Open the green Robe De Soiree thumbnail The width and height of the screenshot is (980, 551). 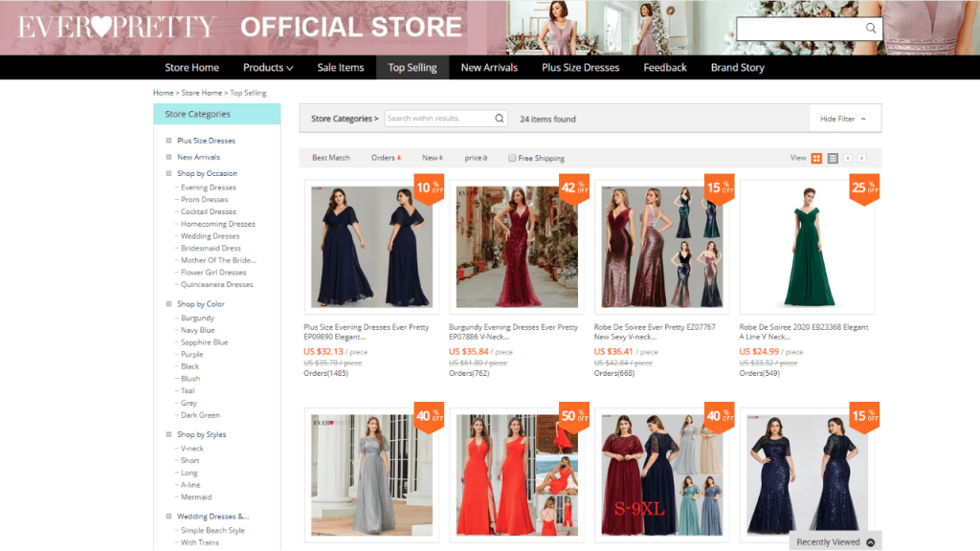click(808, 247)
